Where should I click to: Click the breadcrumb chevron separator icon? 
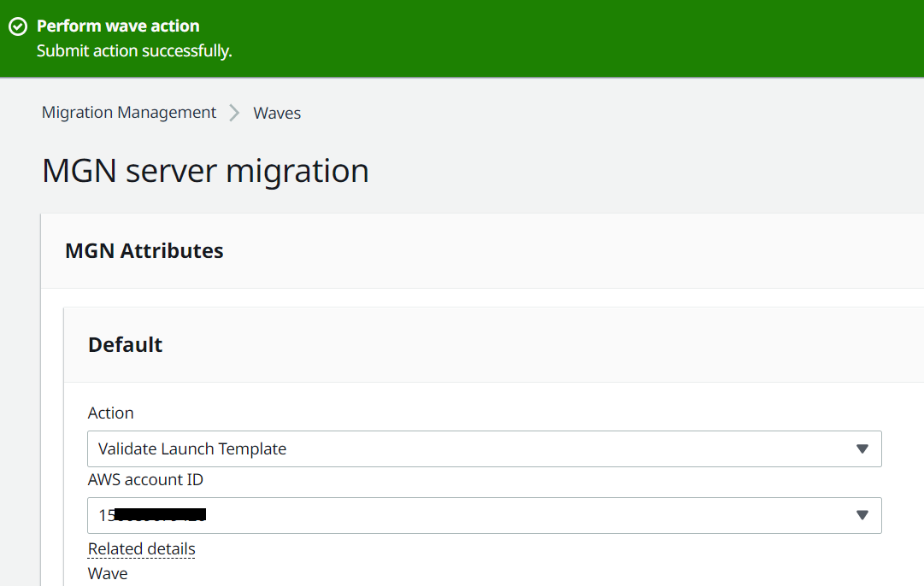pos(234,113)
